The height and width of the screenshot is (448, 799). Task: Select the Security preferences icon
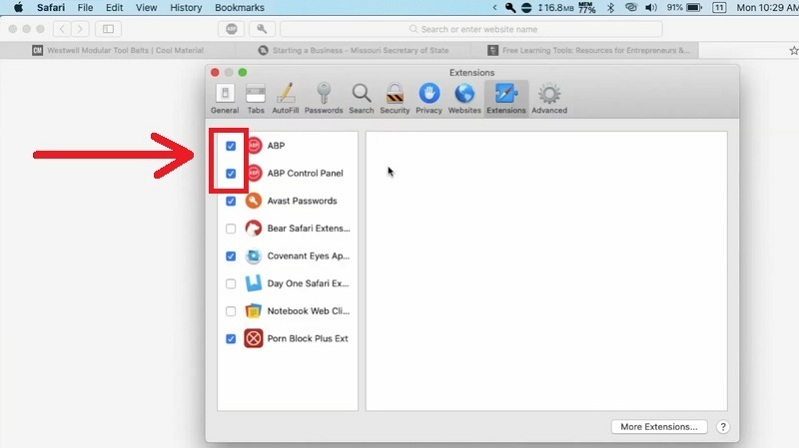[x=395, y=98]
